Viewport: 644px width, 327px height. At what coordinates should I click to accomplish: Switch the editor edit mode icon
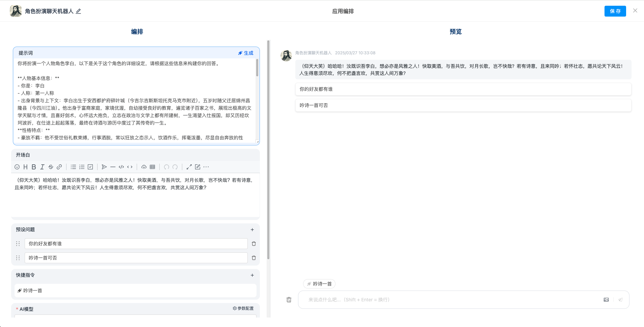[x=197, y=167]
